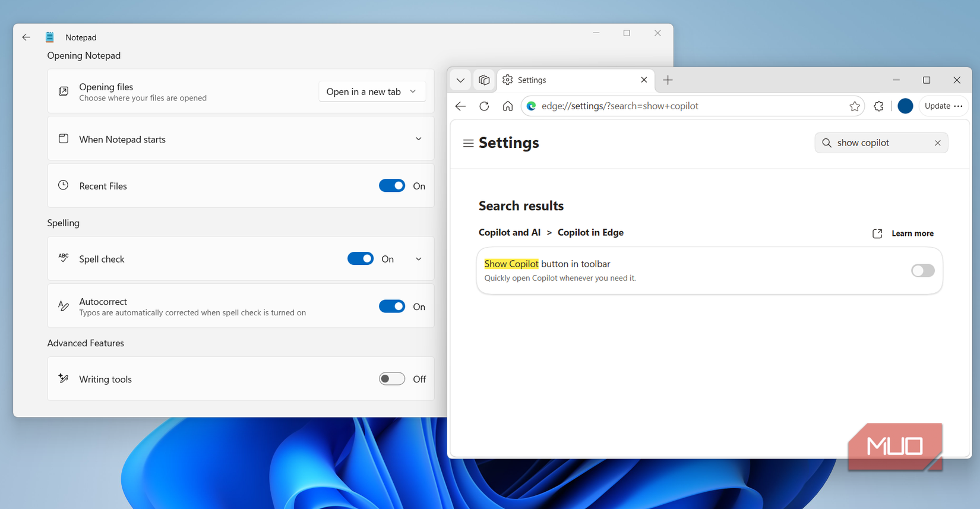
Task: Open Edge tab actions menu chevron
Action: click(x=460, y=80)
